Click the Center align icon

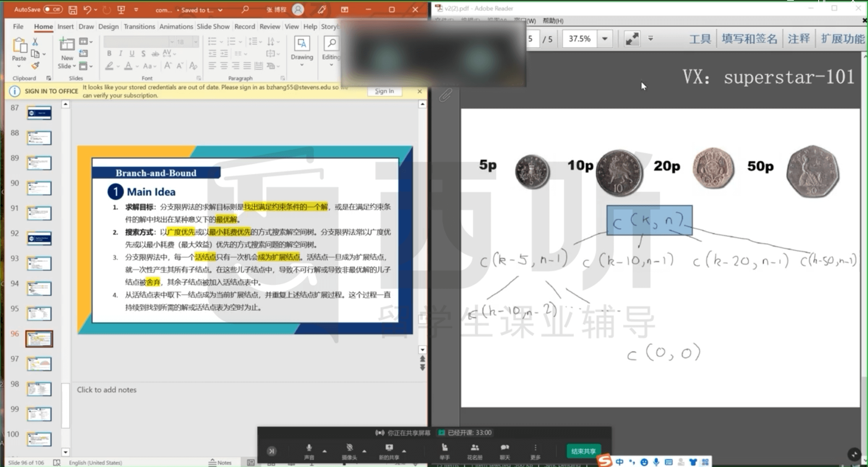pyautogui.click(x=224, y=66)
